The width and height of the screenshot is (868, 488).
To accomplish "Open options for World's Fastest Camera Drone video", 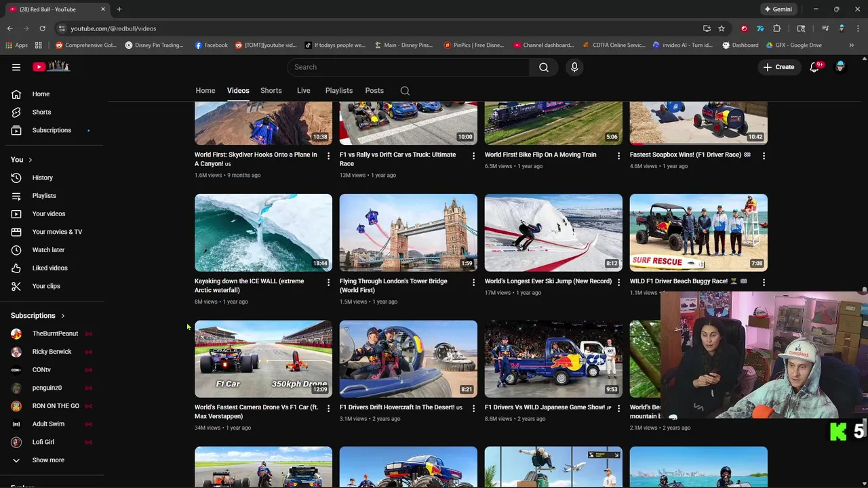I will coord(328,409).
